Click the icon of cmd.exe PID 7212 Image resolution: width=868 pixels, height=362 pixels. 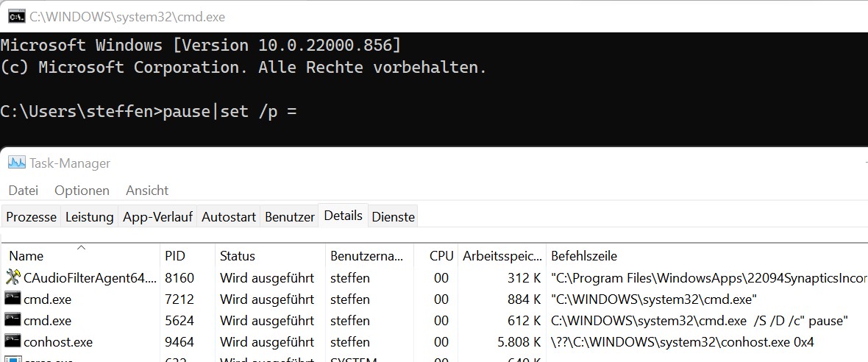point(13,299)
